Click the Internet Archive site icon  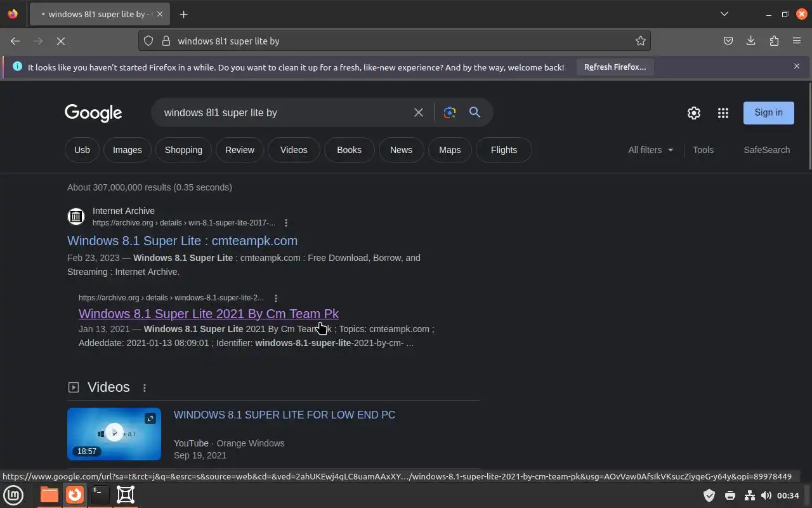76,217
